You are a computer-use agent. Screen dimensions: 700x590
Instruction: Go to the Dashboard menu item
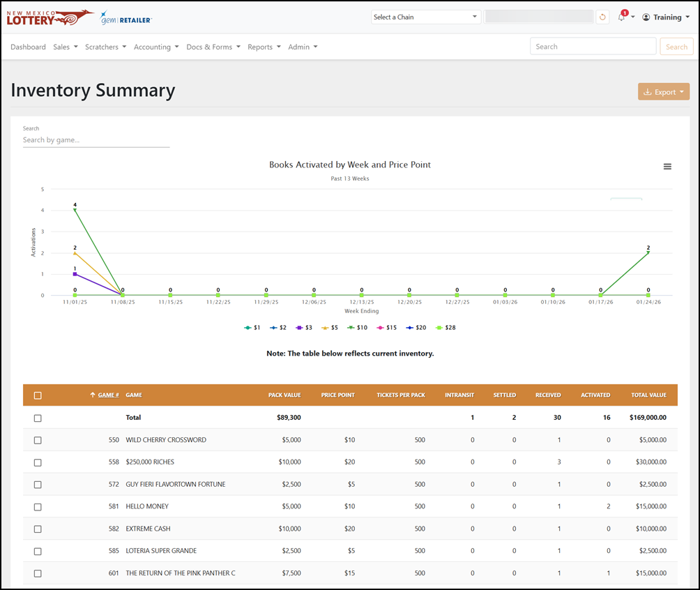(28, 47)
